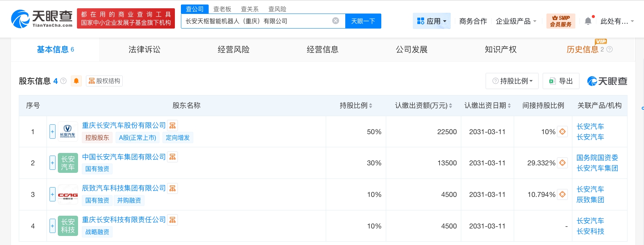
Task: Click indirect shareholding icon next to 29.332%
Action: (x=562, y=163)
